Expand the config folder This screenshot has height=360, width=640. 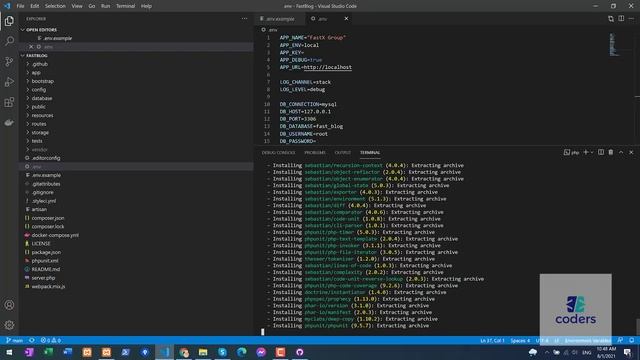39,90
